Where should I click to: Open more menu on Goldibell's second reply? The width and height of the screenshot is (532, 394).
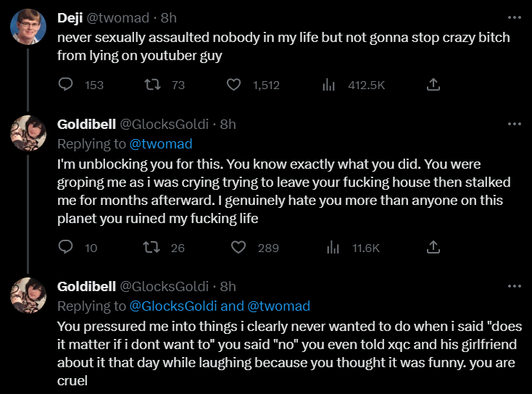(x=514, y=286)
